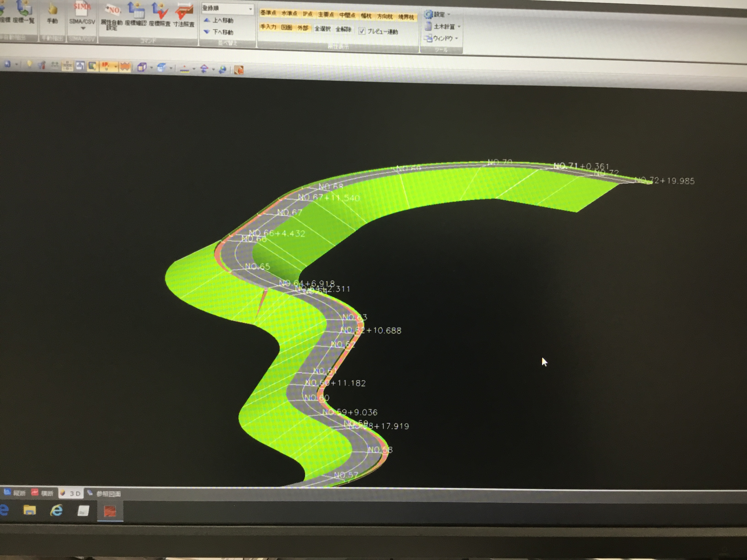
Task: Click station label NO.67+11.540
Action: 329,197
